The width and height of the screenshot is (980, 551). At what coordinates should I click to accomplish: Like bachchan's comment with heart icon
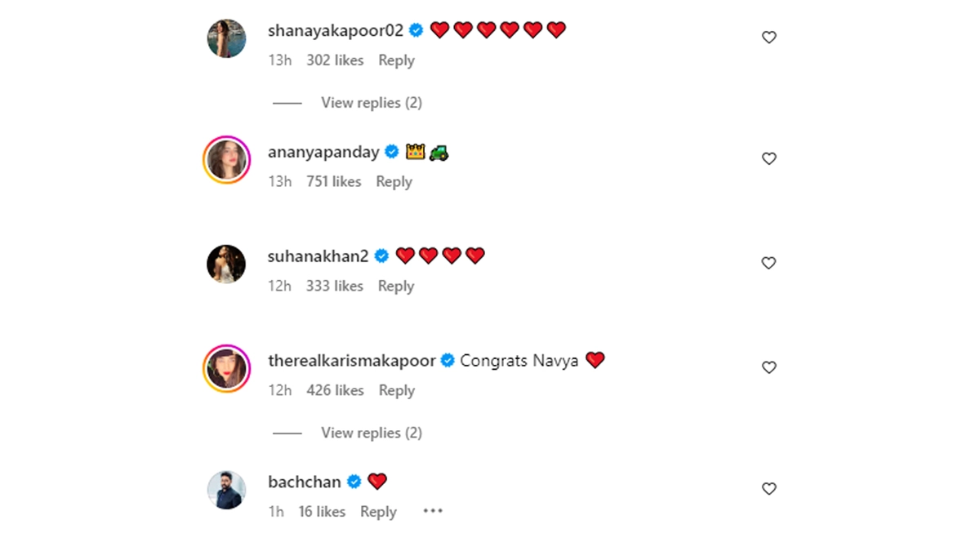pos(768,489)
